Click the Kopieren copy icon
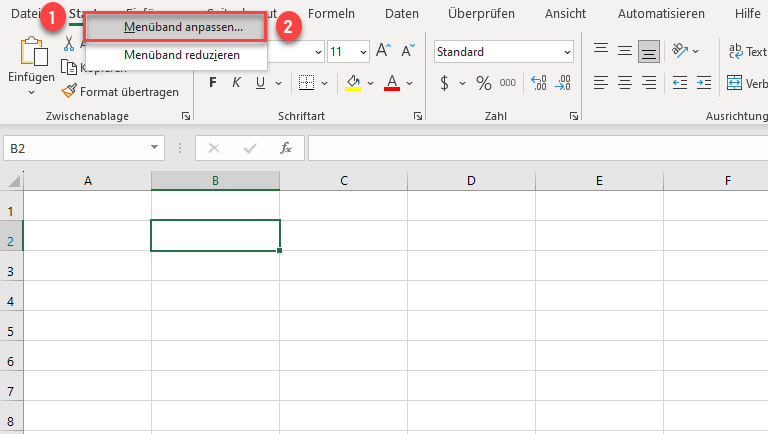The width and height of the screenshot is (768, 434). point(69,67)
